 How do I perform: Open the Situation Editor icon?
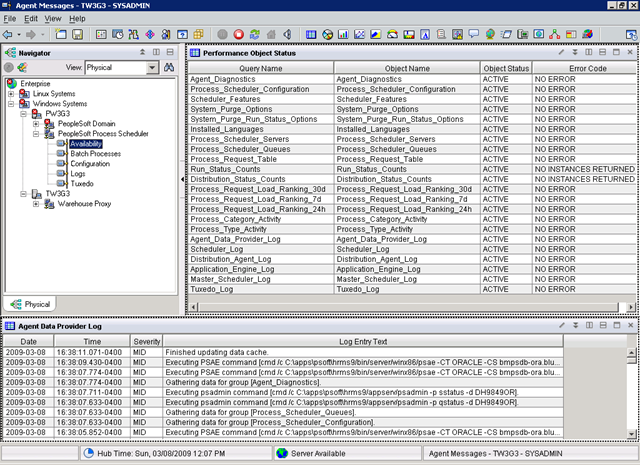[x=150, y=35]
